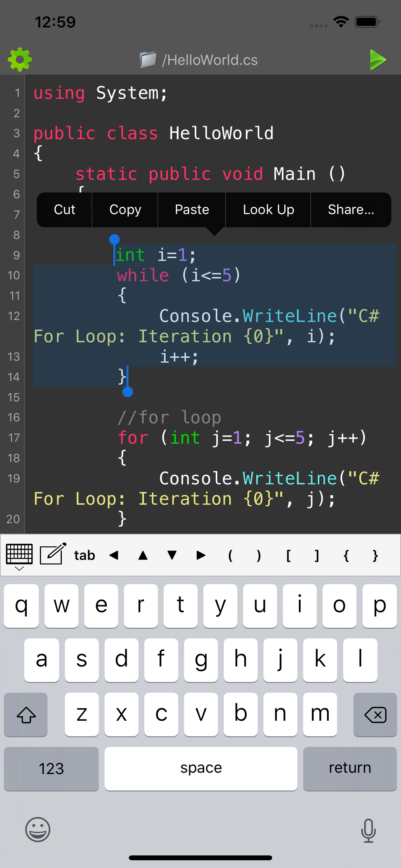Tap the z key
The width and height of the screenshot is (401, 868).
point(82,714)
